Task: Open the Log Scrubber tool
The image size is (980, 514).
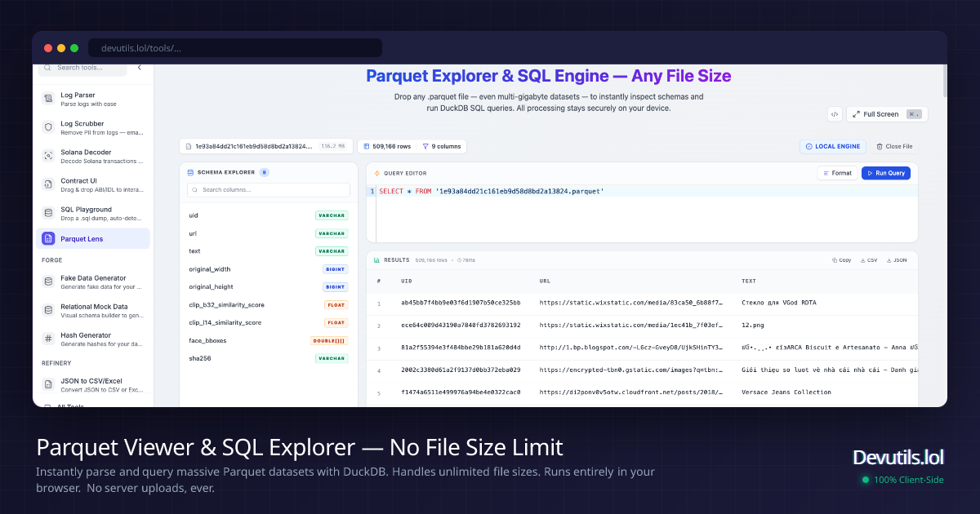Action: [94, 128]
